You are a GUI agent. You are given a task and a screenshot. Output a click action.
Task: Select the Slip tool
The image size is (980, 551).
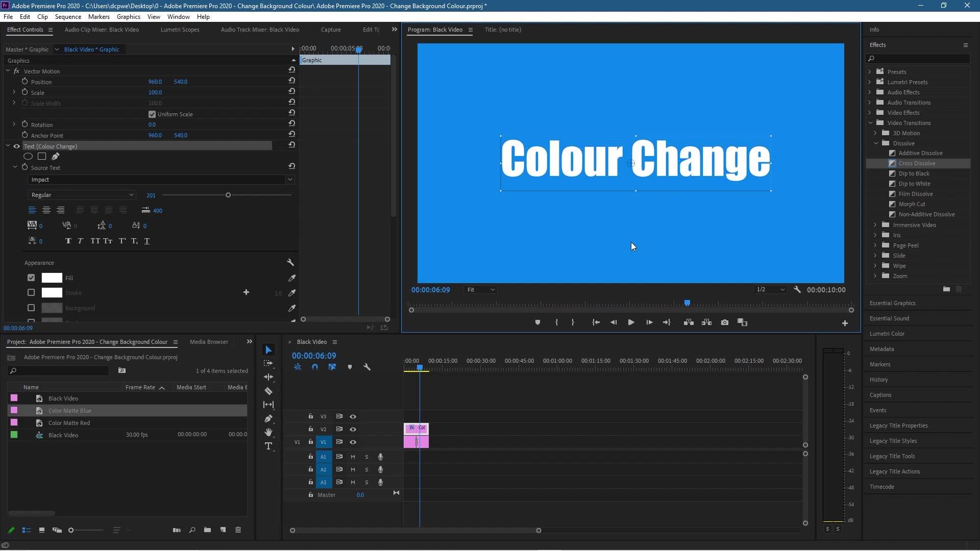[x=268, y=405]
